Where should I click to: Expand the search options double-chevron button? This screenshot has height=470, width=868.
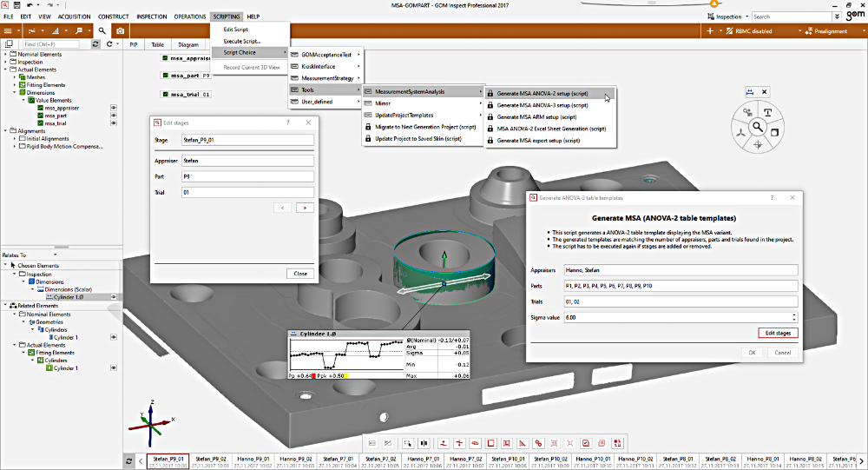pyautogui.click(x=838, y=17)
